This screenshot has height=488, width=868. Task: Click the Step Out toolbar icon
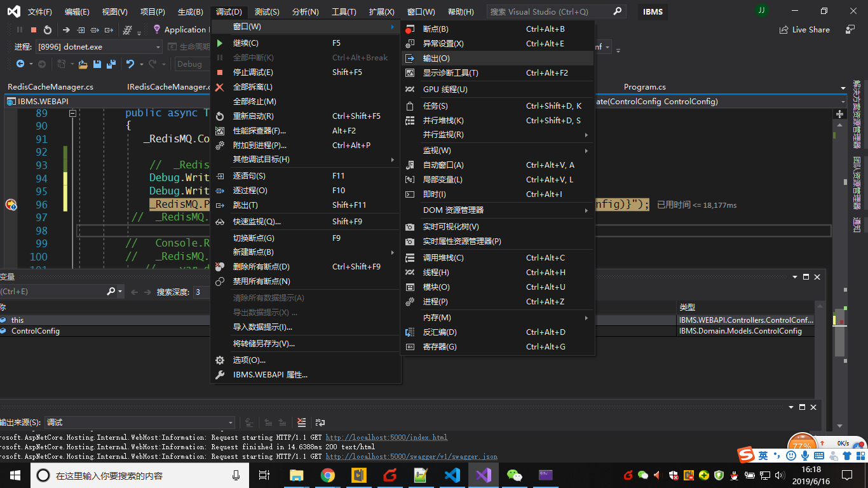[x=109, y=30]
